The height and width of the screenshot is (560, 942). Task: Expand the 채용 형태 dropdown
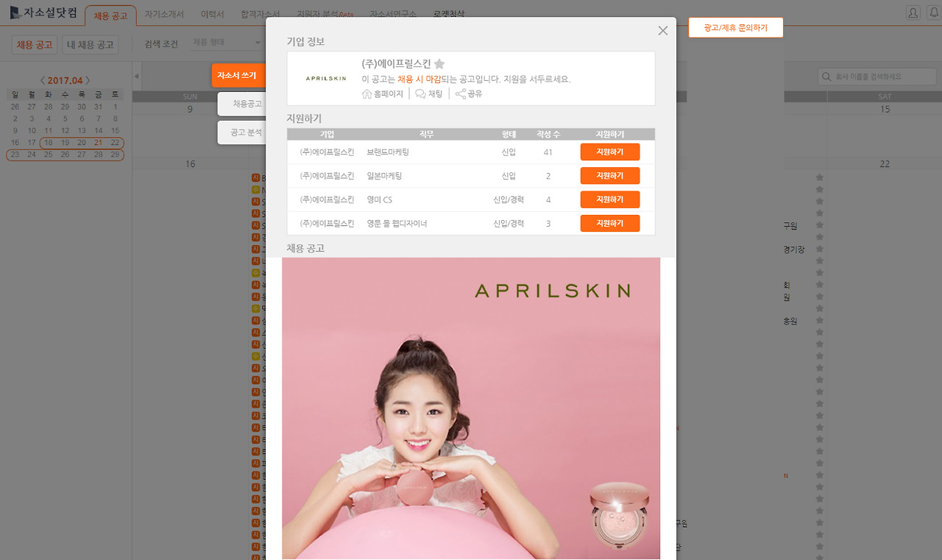click(227, 43)
